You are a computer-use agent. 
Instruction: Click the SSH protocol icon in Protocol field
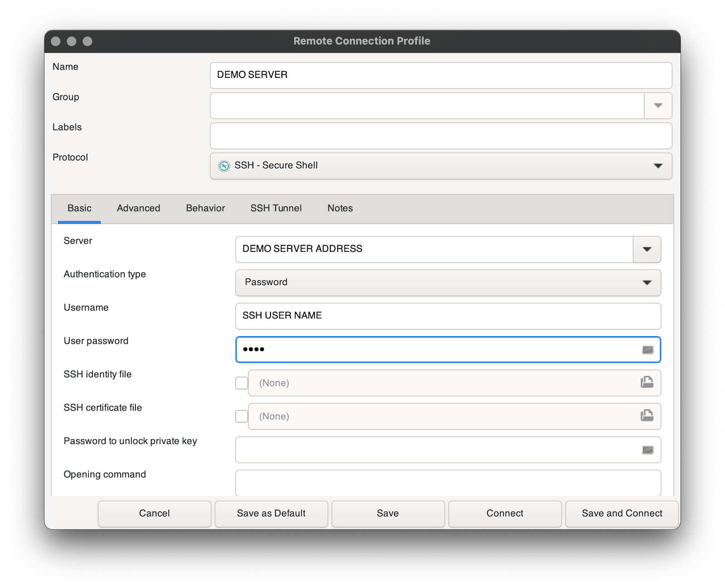pos(224,166)
